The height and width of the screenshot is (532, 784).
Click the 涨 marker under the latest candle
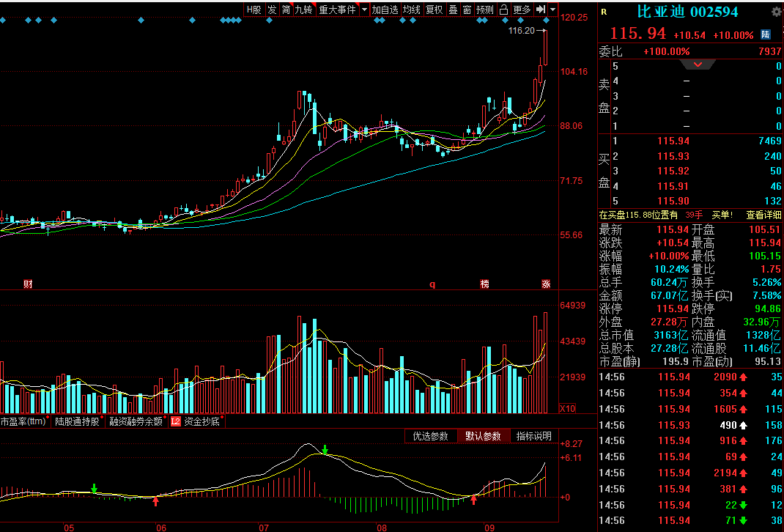click(546, 284)
